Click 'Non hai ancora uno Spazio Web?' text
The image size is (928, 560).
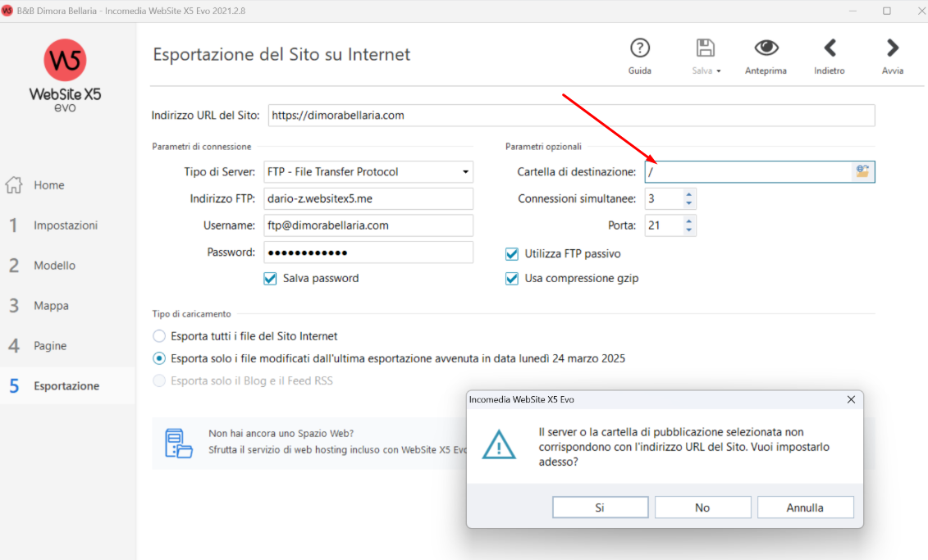click(x=281, y=434)
